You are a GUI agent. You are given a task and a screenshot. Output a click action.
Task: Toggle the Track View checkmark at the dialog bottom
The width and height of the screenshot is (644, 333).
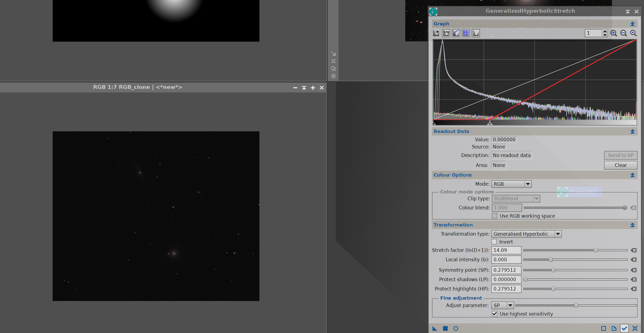(x=624, y=328)
